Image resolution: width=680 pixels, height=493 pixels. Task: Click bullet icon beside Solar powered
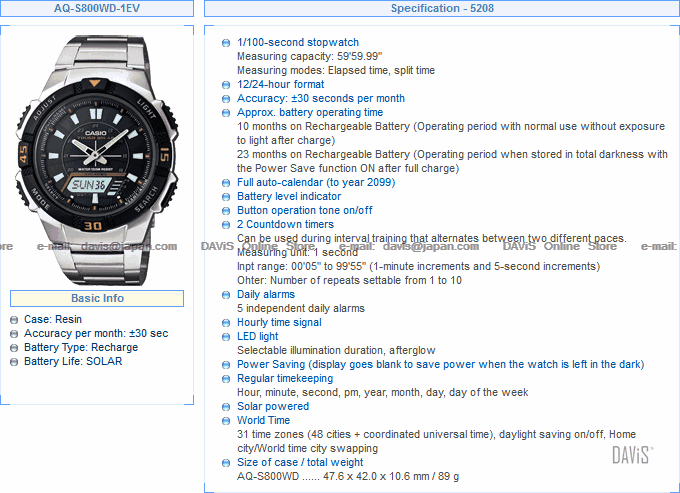[x=226, y=407]
